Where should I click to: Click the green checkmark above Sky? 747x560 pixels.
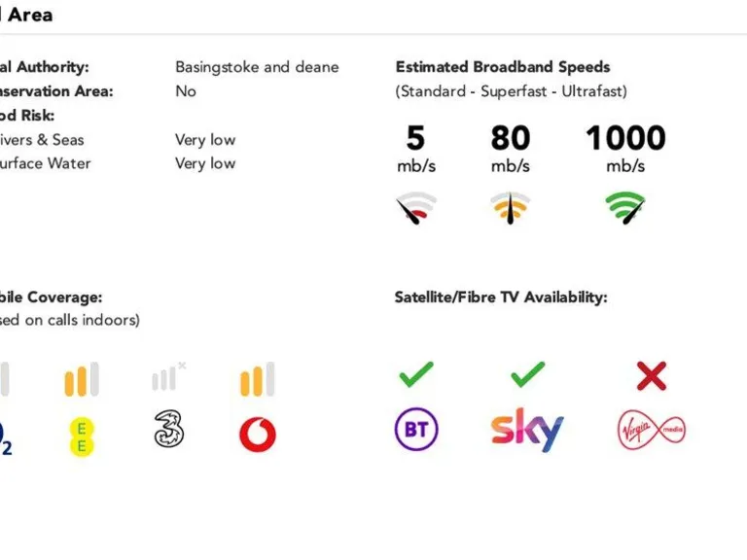(x=527, y=374)
